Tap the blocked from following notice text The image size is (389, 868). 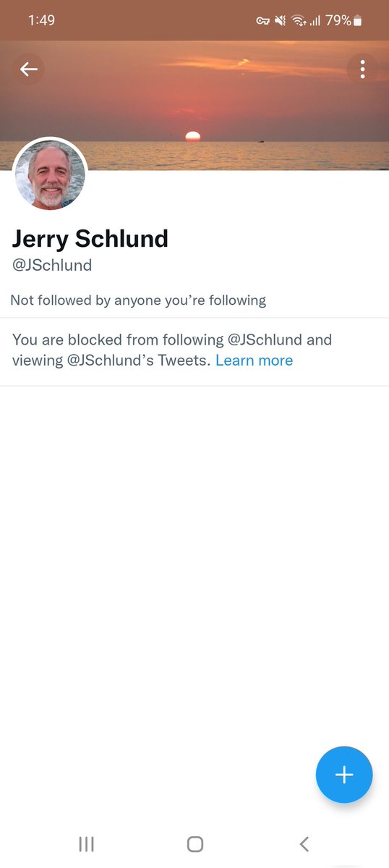[x=172, y=350]
